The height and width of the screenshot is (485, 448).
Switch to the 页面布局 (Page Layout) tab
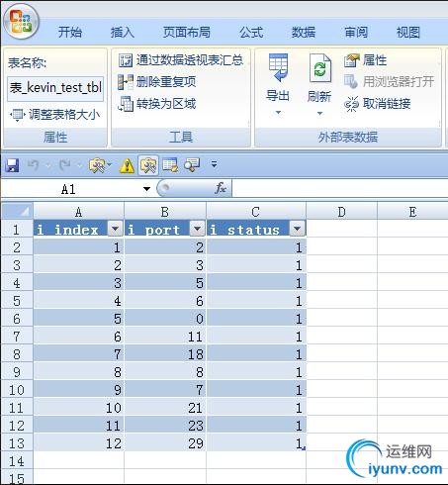click(x=187, y=33)
